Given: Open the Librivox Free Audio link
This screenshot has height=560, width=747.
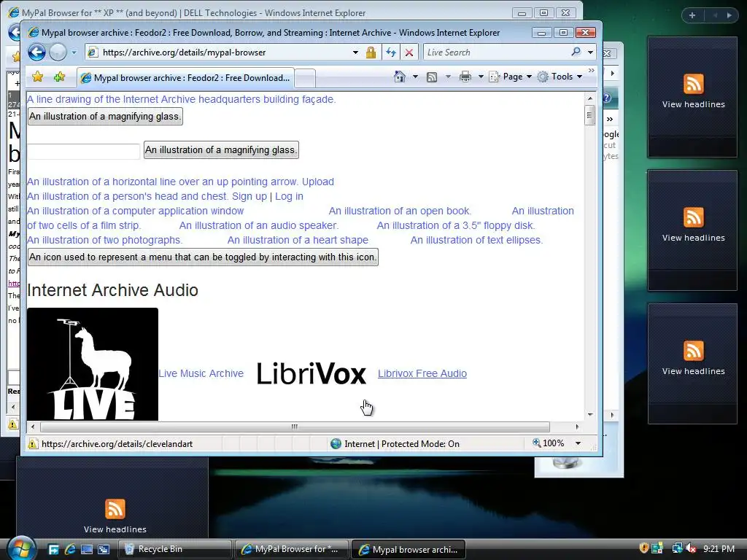Looking at the screenshot, I should click(422, 373).
